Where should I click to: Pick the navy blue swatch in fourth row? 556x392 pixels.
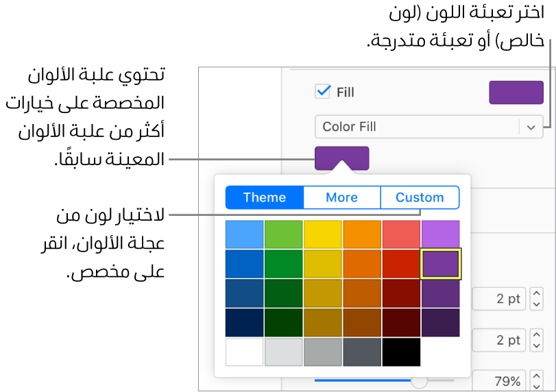244,323
